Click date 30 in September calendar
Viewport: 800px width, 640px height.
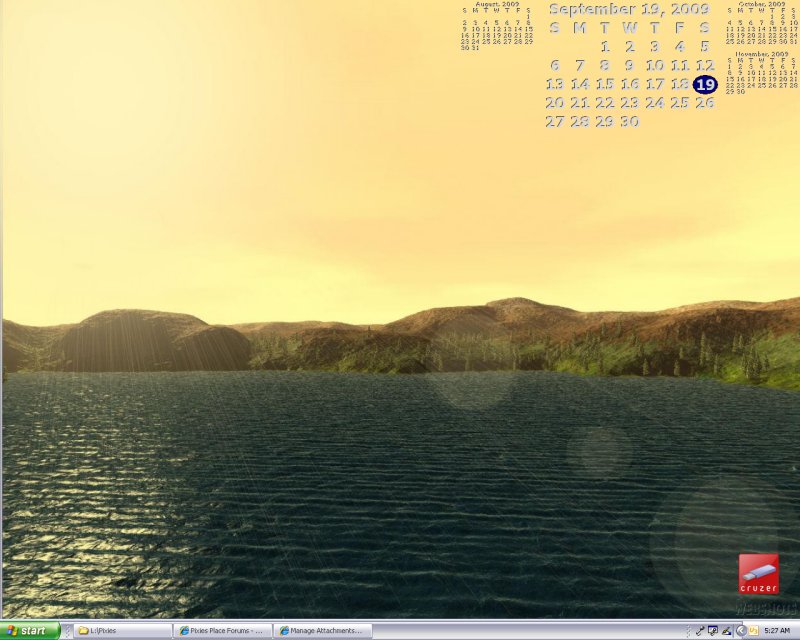click(629, 121)
